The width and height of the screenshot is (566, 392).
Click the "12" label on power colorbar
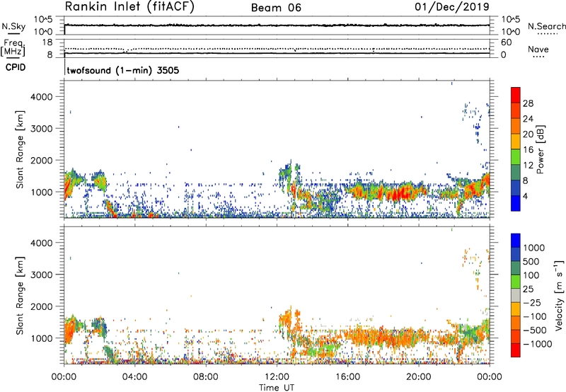[528, 166]
